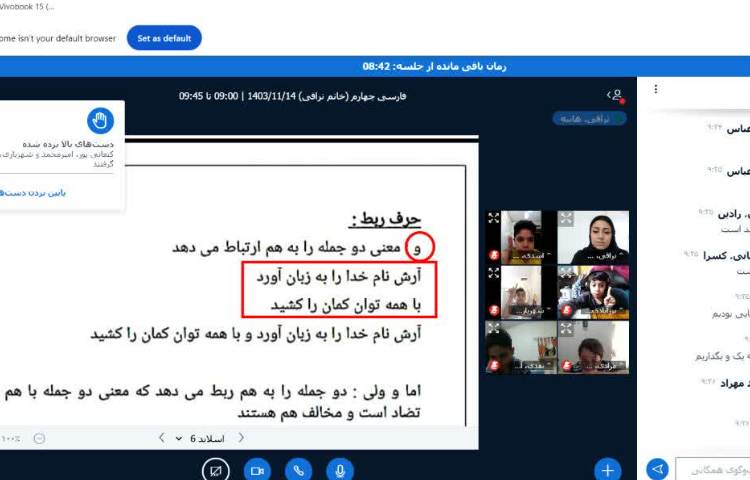Go to the next slide arrow
The height and width of the screenshot is (480, 750).
[162, 438]
